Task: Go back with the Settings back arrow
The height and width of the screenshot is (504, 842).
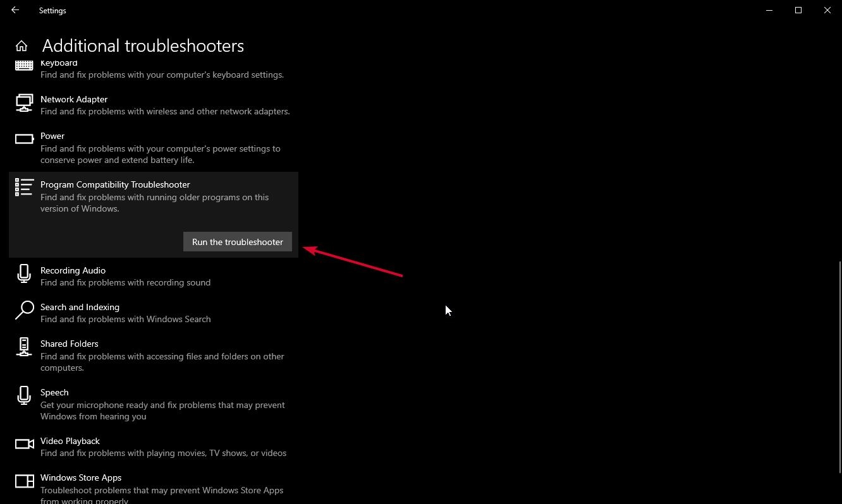Action: pyautogui.click(x=15, y=10)
